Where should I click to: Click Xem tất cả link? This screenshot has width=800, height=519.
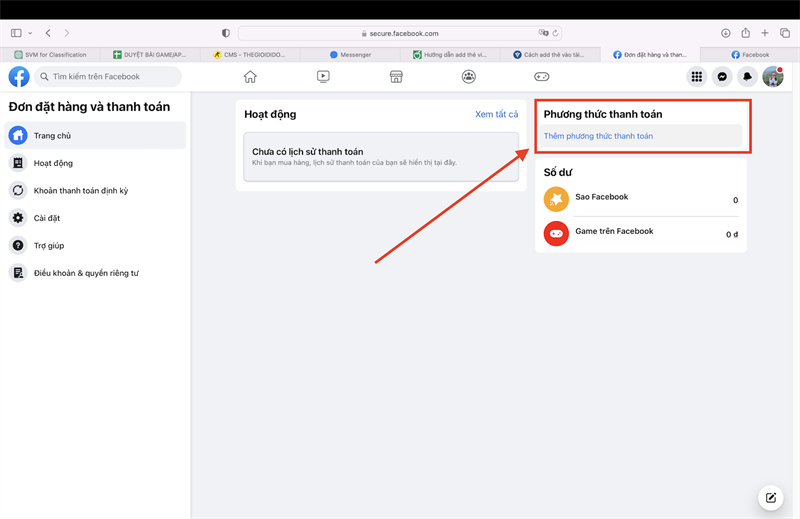[496, 114]
